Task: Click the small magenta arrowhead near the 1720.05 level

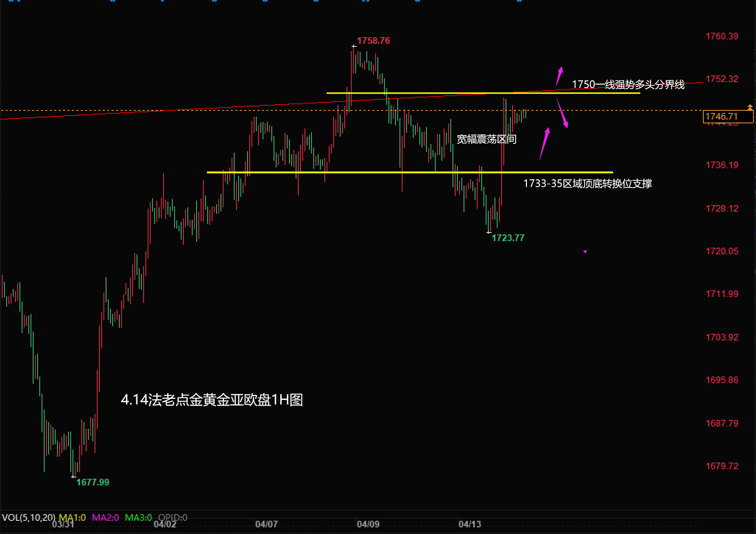Action: [x=585, y=252]
